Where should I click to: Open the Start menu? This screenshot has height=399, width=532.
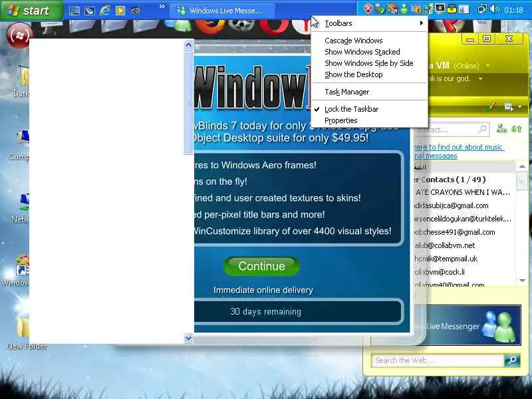tap(31, 10)
